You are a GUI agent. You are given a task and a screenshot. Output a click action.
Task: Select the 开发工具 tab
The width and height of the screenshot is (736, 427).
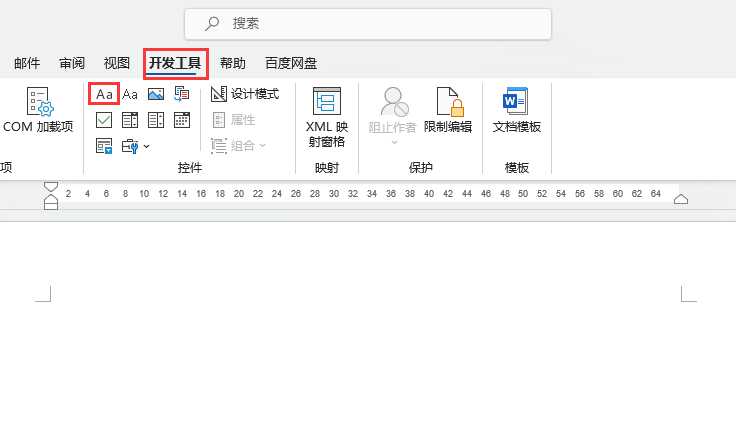coord(175,63)
